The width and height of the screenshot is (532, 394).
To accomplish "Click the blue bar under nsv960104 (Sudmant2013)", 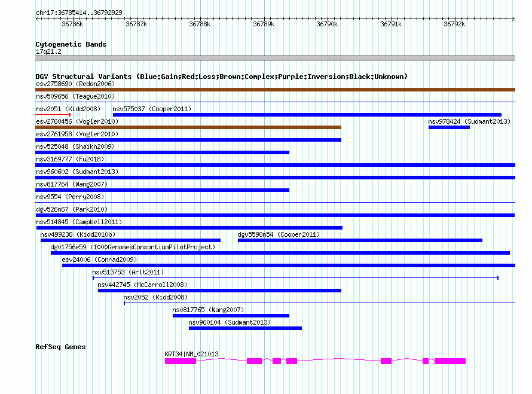I will (245, 328).
